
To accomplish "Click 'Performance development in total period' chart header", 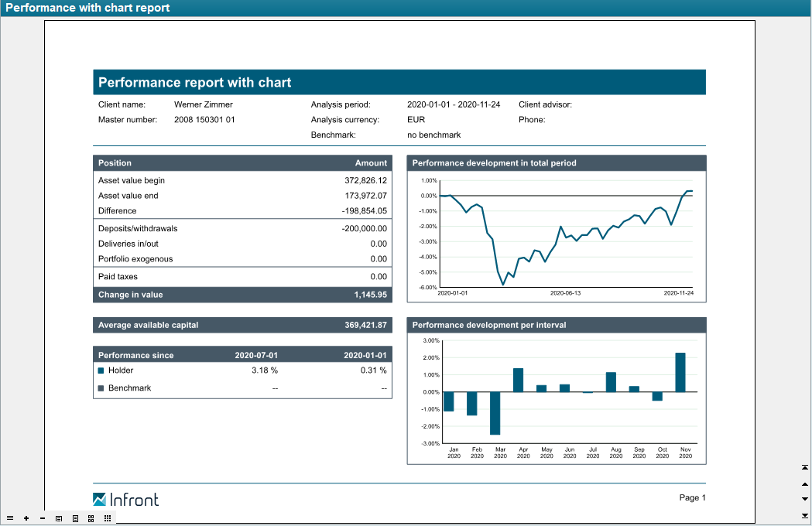I will [x=556, y=163].
